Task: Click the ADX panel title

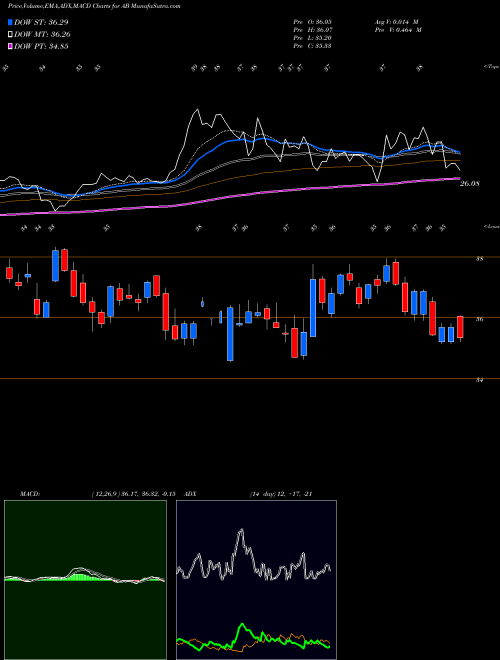Action: point(190,494)
